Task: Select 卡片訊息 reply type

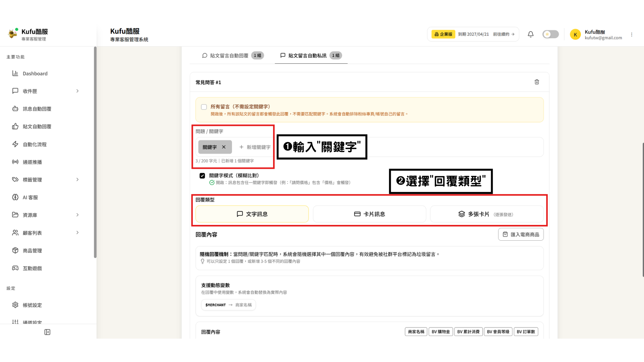Action: tap(369, 214)
